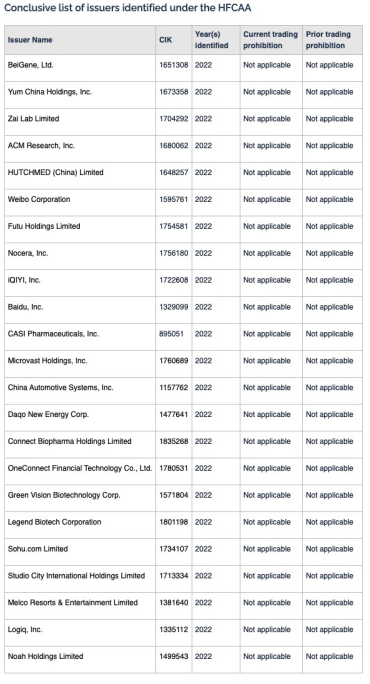
Task: Click the Current trading prohibition header
Action: point(271,40)
